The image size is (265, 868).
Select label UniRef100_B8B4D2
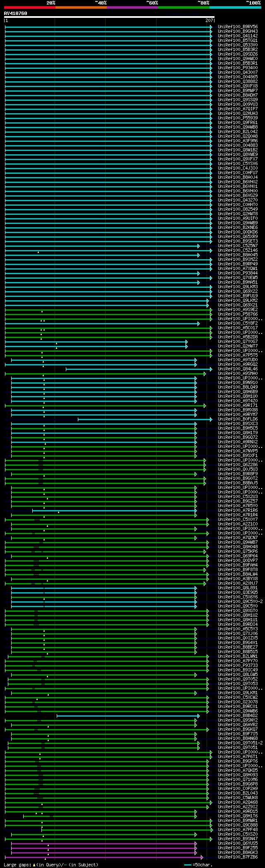click(x=238, y=715)
